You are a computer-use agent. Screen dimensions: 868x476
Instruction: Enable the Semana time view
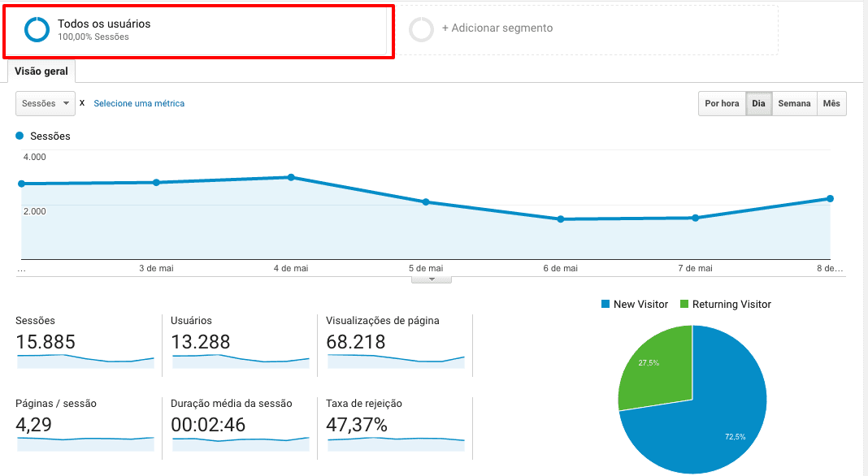[794, 103]
